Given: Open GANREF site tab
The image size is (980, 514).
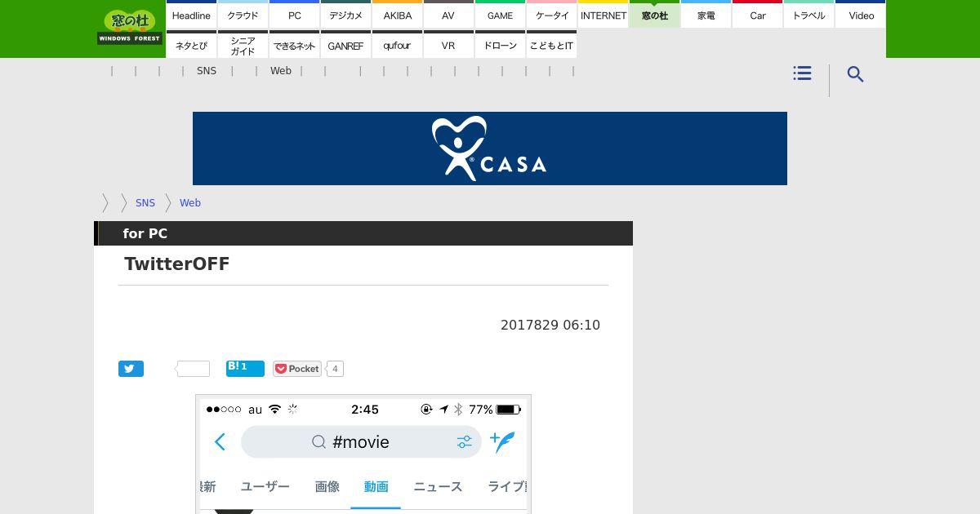Looking at the screenshot, I should (x=345, y=45).
